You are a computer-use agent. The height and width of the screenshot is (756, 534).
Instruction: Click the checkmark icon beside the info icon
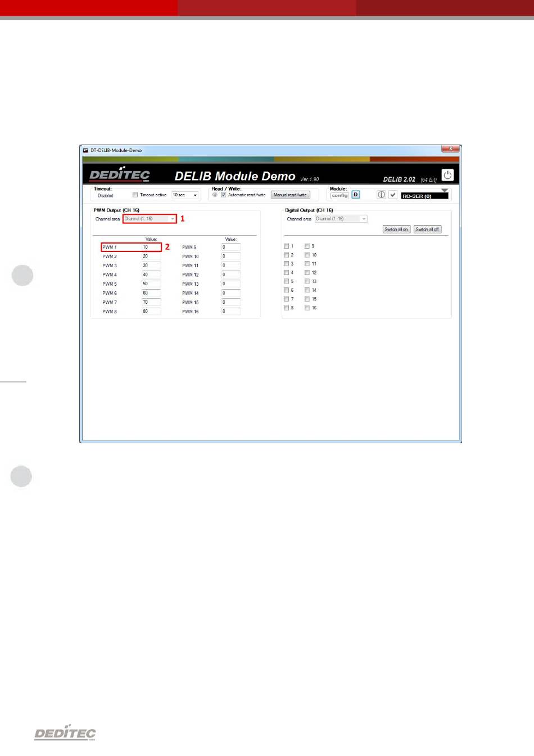pyautogui.click(x=393, y=195)
